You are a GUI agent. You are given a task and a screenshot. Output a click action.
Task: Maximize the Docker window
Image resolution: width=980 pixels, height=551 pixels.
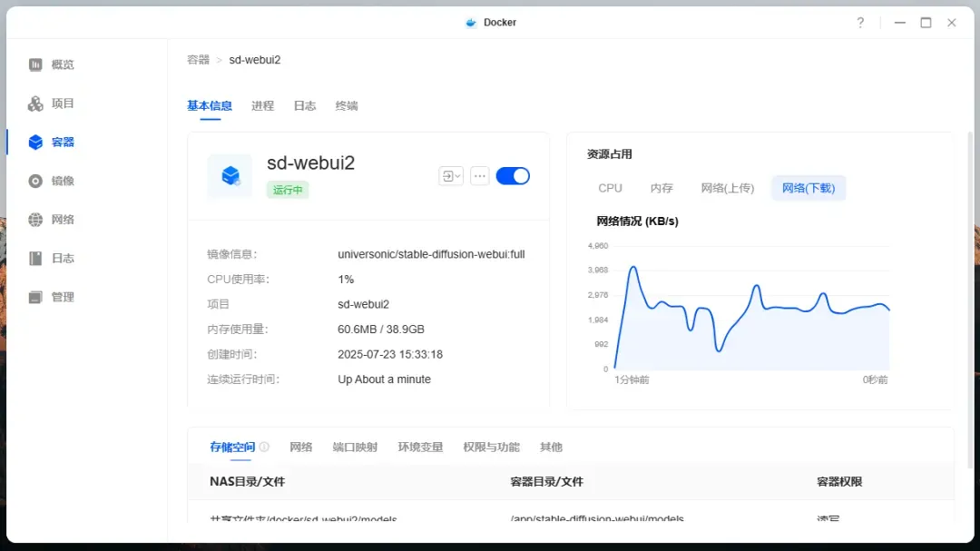click(926, 23)
